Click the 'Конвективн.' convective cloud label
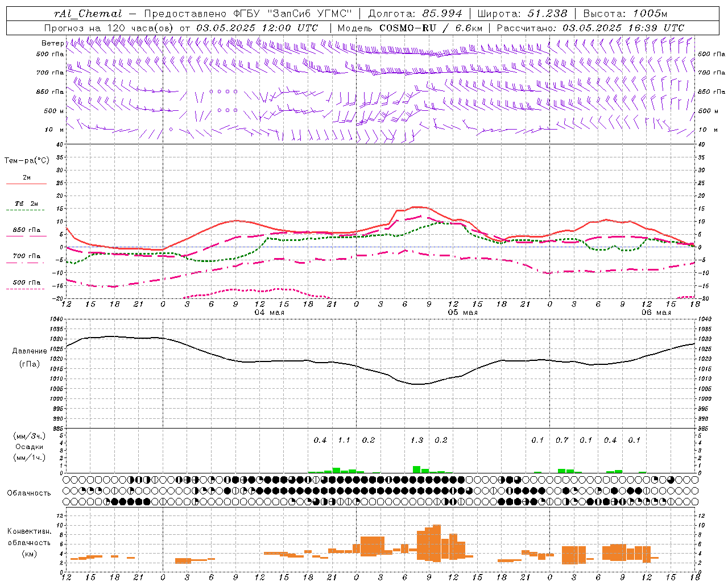728x582 pixels. click(30, 531)
